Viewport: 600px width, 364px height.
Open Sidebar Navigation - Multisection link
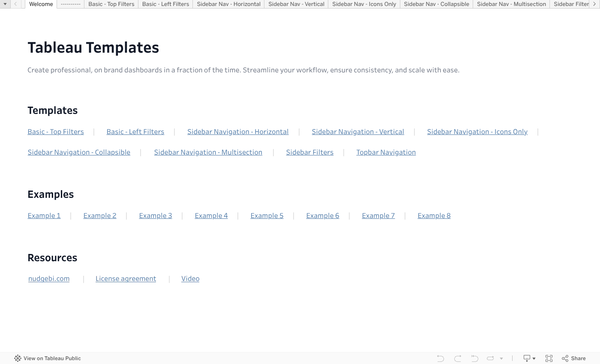(x=208, y=152)
